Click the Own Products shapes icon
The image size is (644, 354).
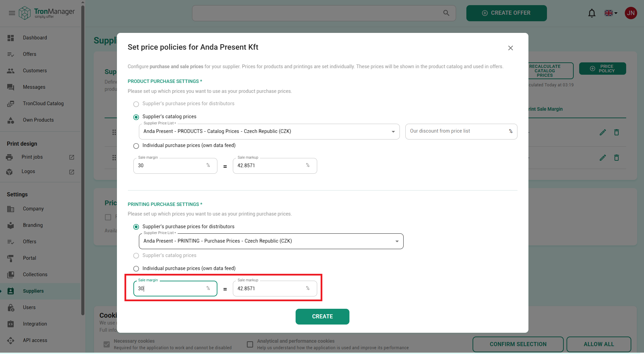coord(11,120)
